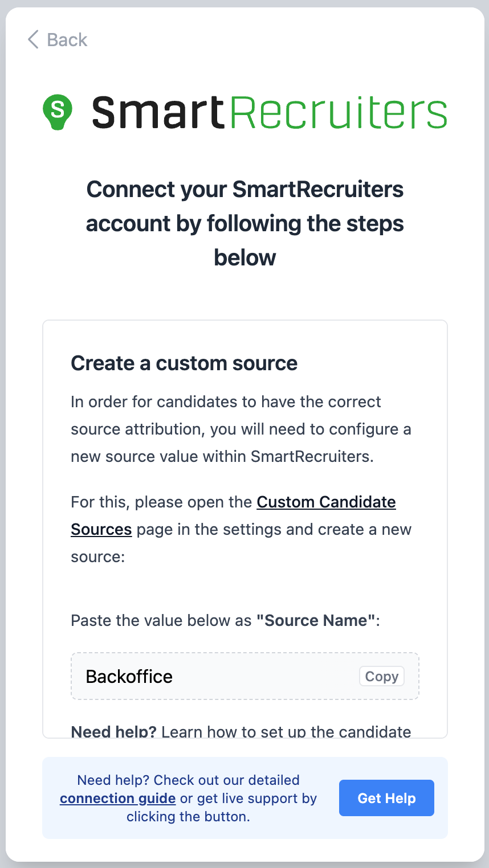Open the Custom Candidate Sources link

coord(326,502)
